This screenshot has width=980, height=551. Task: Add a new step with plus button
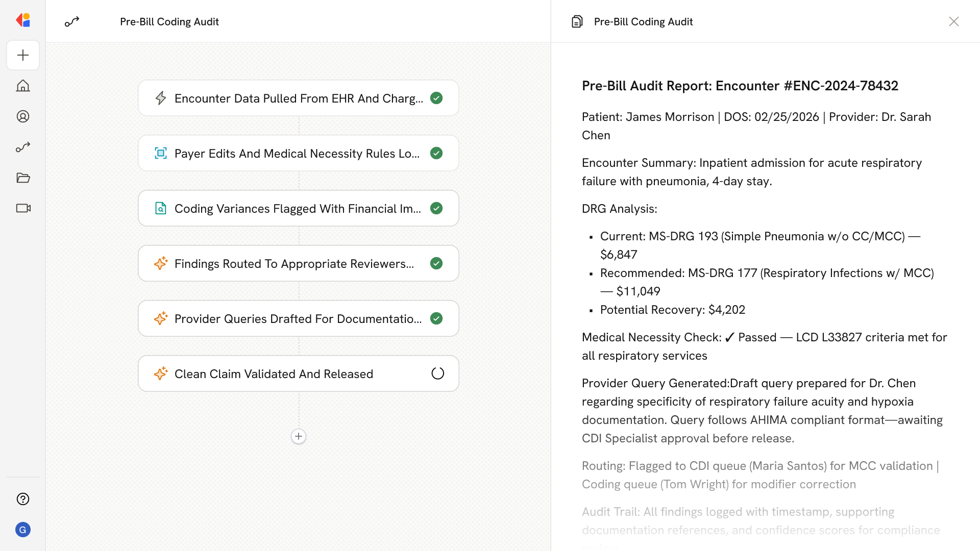[299, 436]
